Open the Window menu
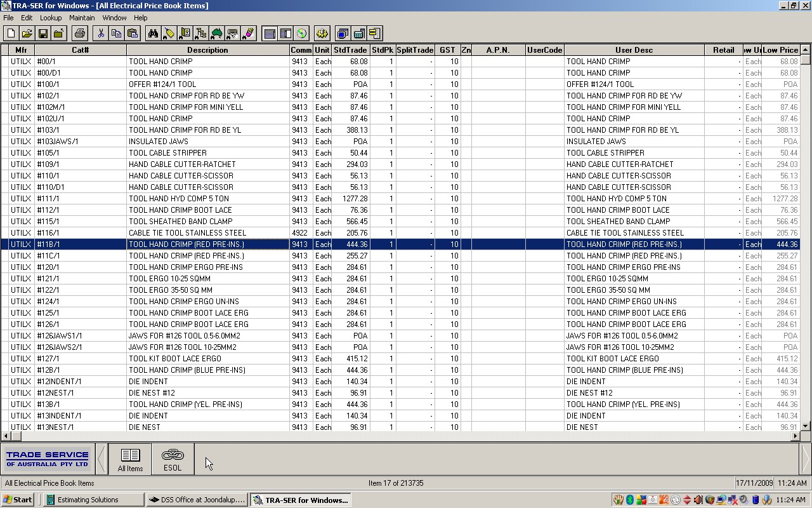 point(114,18)
